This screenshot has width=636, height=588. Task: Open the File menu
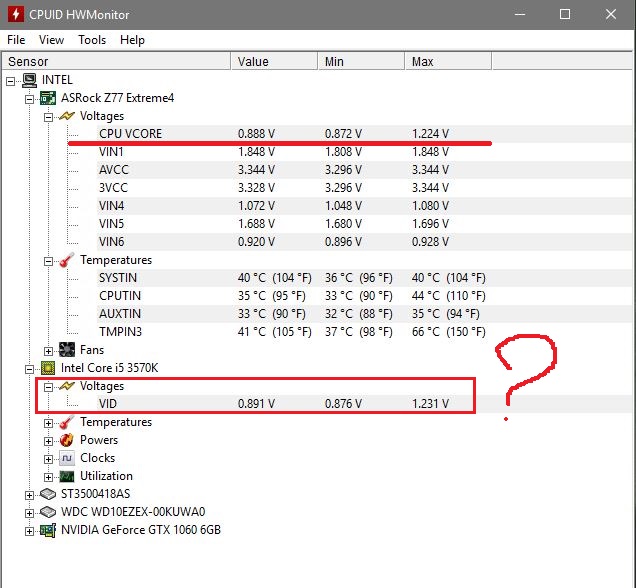point(16,40)
